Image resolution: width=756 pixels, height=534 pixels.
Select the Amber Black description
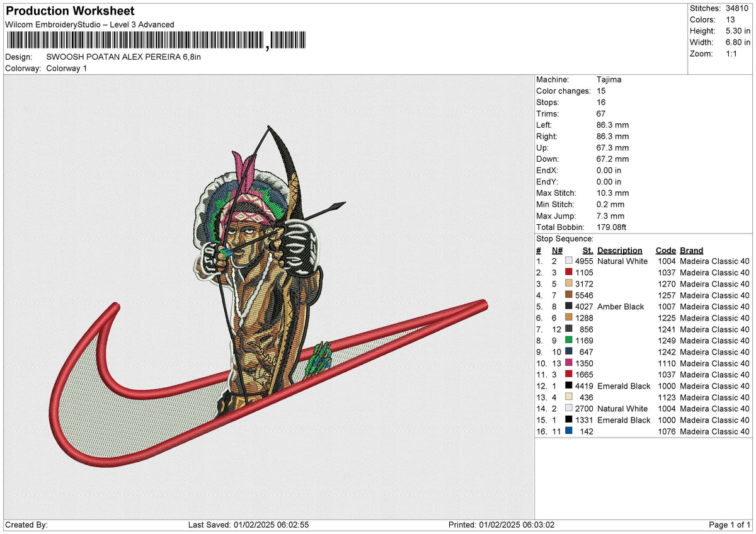pos(621,306)
